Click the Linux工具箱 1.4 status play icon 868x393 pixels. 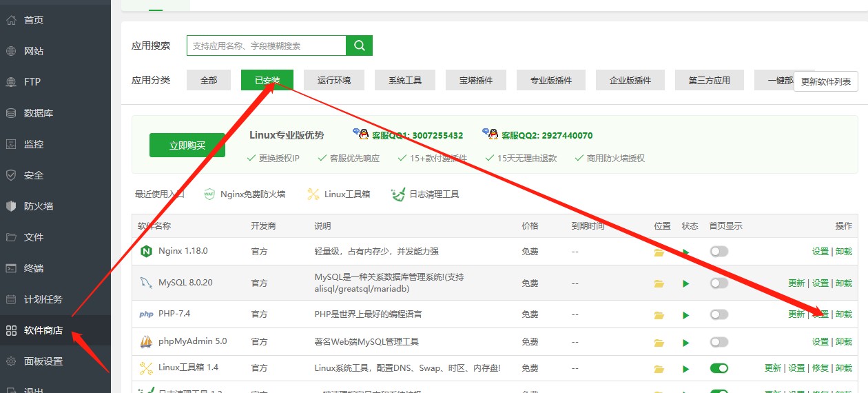pos(685,369)
